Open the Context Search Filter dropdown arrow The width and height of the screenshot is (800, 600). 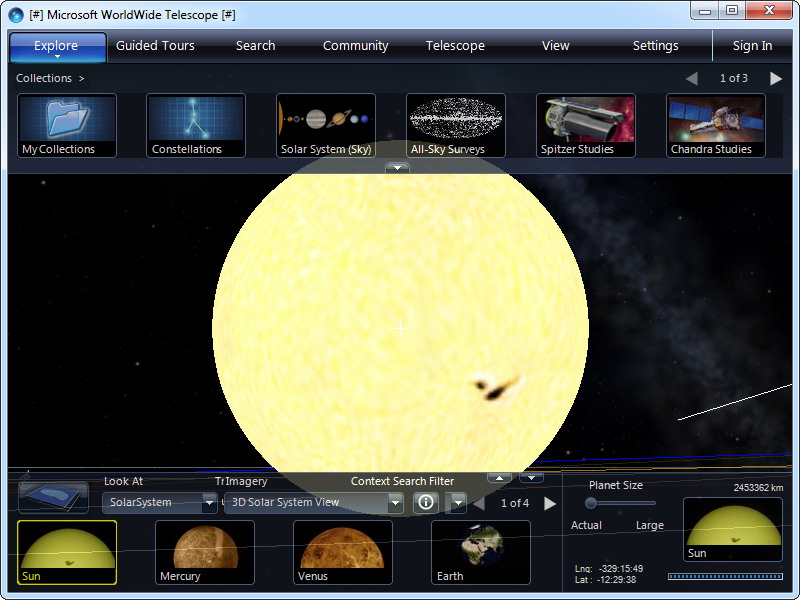(458, 503)
